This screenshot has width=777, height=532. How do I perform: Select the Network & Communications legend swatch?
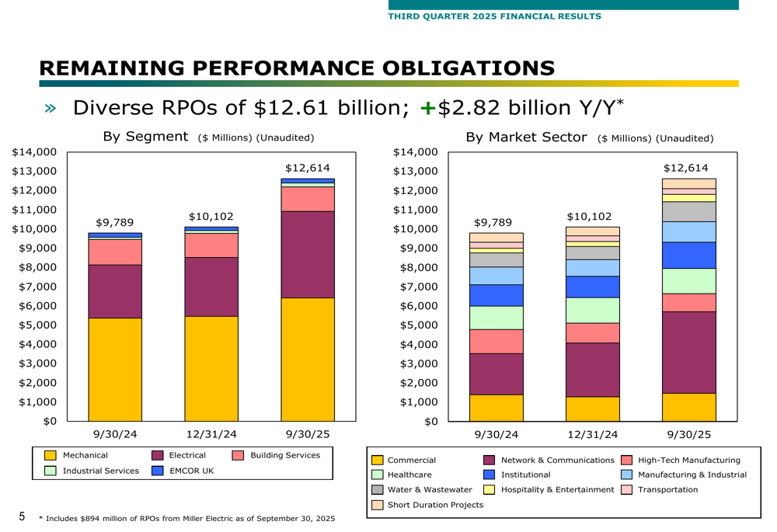point(490,461)
